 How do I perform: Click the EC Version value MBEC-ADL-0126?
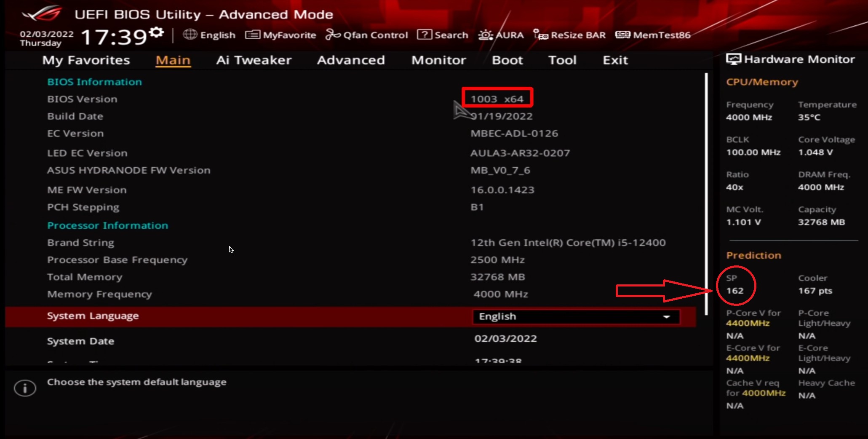point(514,134)
